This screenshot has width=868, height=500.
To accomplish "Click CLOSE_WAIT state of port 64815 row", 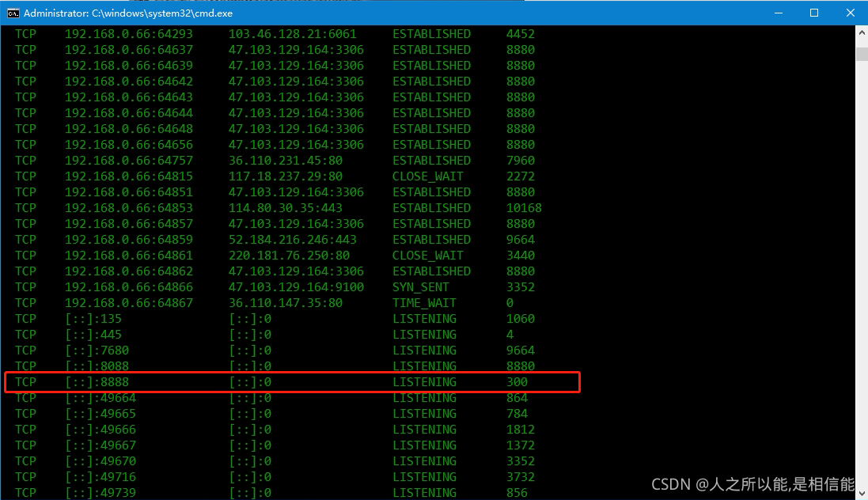I will click(x=428, y=176).
